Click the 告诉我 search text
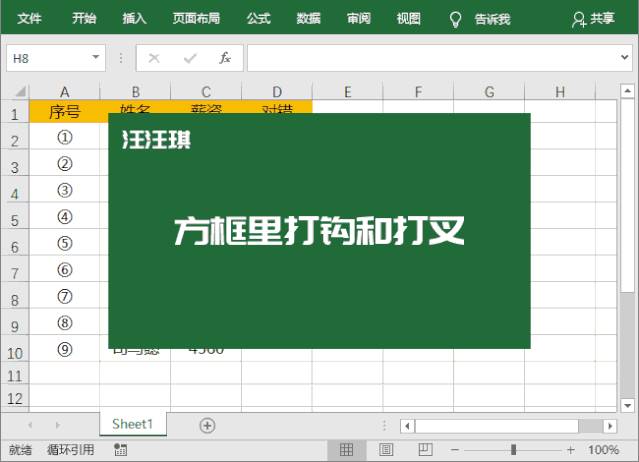 [492, 19]
